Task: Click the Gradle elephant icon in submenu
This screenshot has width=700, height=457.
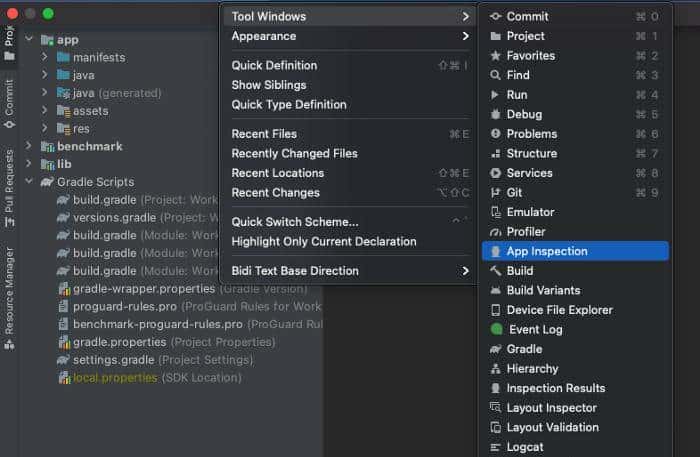Action: [x=495, y=349]
